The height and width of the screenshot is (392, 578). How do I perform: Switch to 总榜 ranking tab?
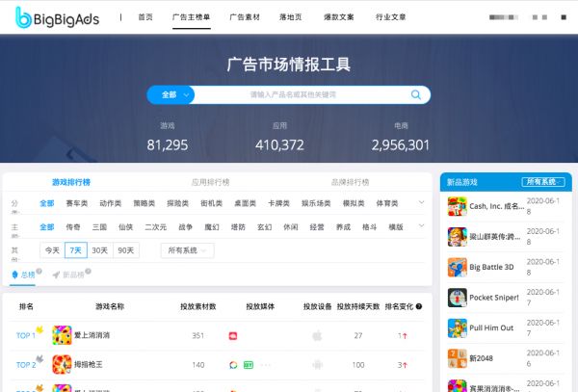pyautogui.click(x=23, y=274)
